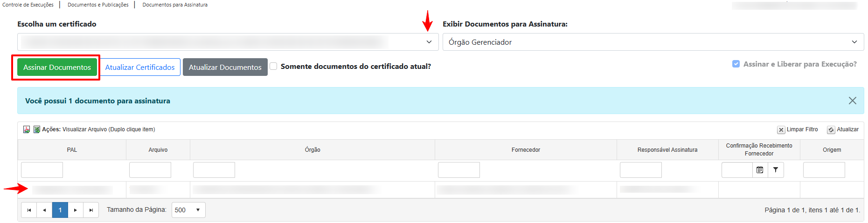The width and height of the screenshot is (868, 223).
Task: Go to last page of grid
Action: (91, 210)
